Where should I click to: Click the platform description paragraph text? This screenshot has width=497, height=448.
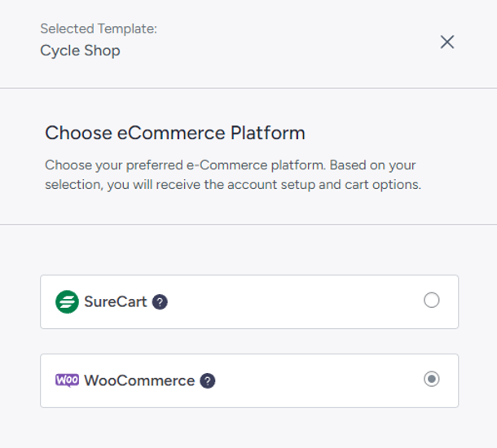point(233,175)
